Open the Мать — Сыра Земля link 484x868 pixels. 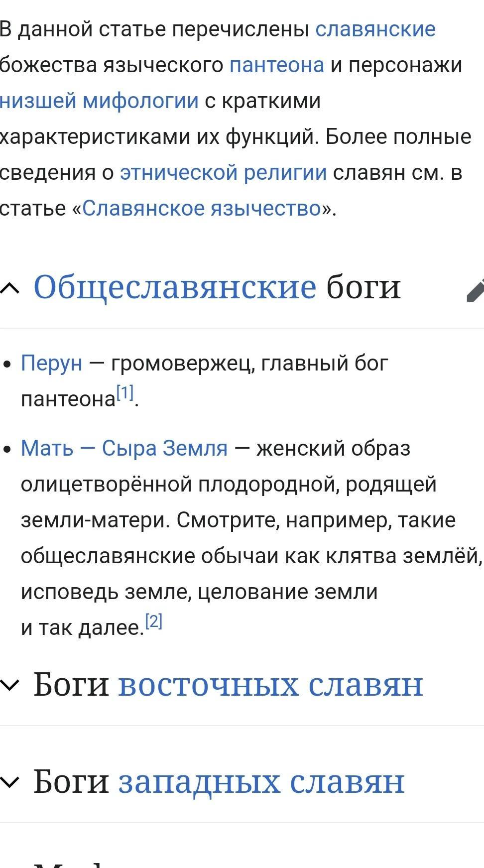point(124,449)
